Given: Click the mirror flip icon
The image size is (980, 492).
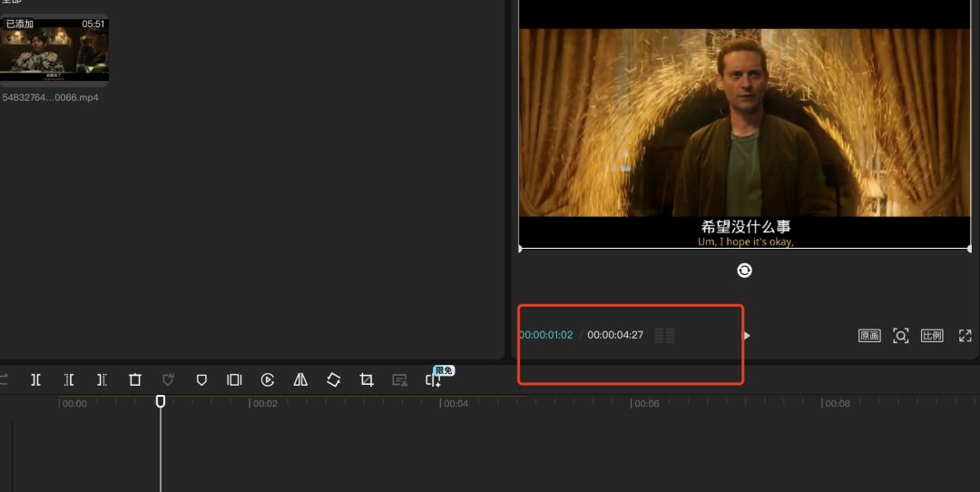Looking at the screenshot, I should (x=300, y=379).
